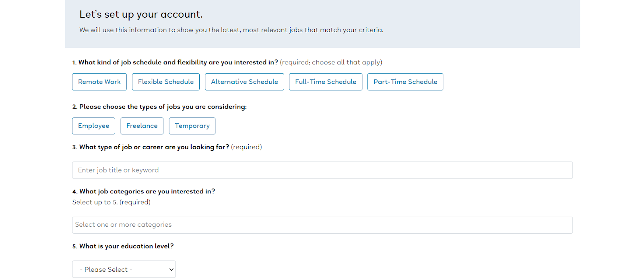
Task: Select the Employee job type
Action: pyautogui.click(x=93, y=126)
